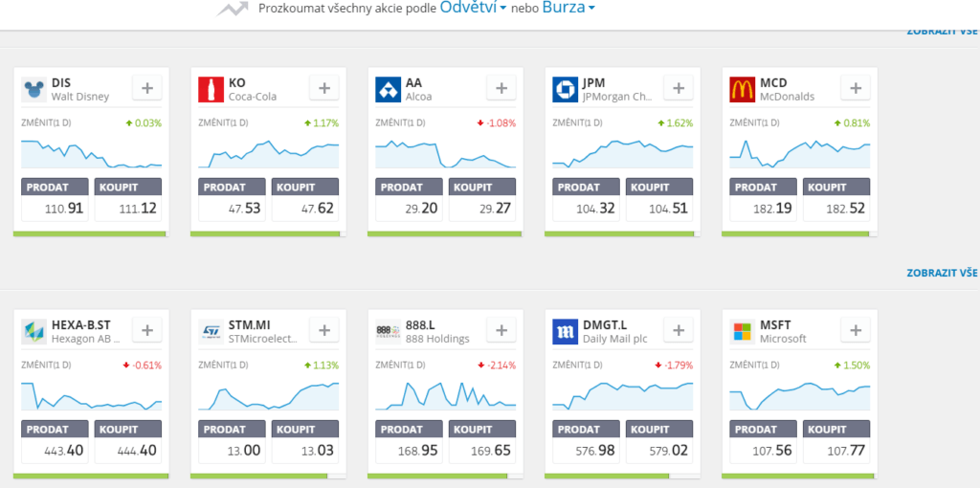This screenshot has width=980, height=488.
Task: Click the 888 Holdings price chart
Action: pyautogui.click(x=446, y=394)
